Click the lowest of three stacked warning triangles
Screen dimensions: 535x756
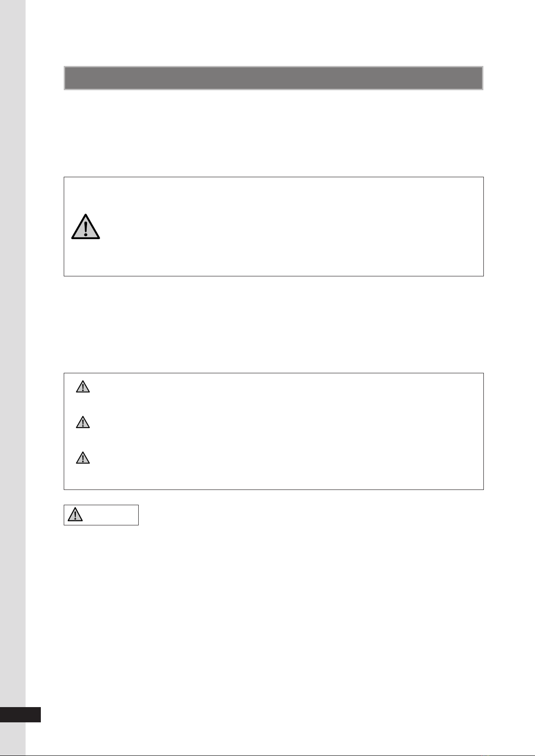[x=83, y=458]
